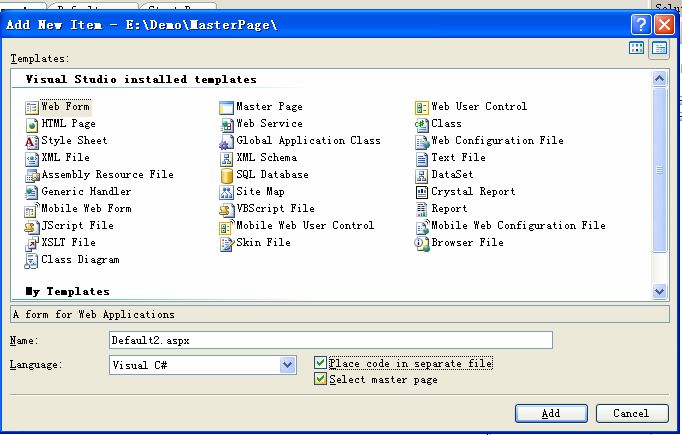Open the Language dropdown

tap(287, 365)
